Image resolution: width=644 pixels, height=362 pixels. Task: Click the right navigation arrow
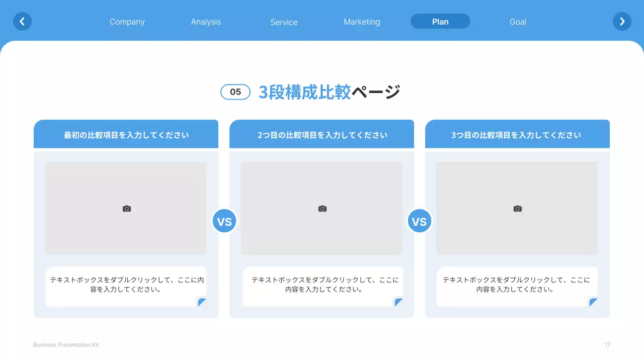(622, 21)
